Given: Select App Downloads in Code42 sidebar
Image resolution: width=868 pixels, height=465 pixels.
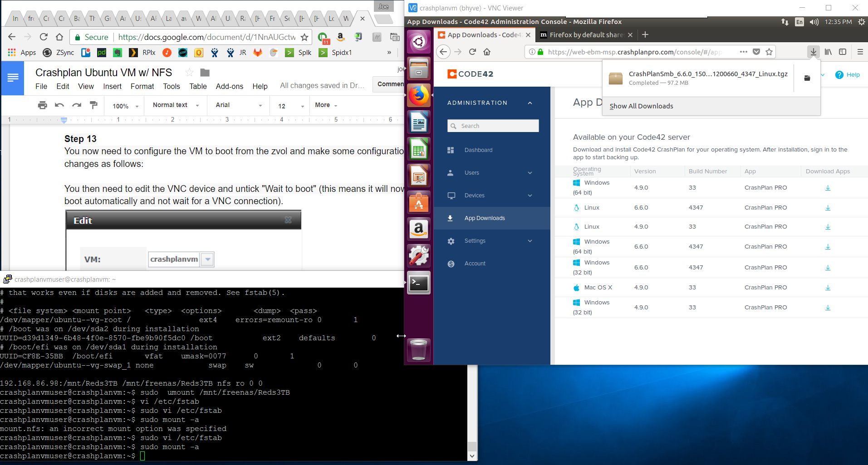Looking at the screenshot, I should click(x=492, y=218).
